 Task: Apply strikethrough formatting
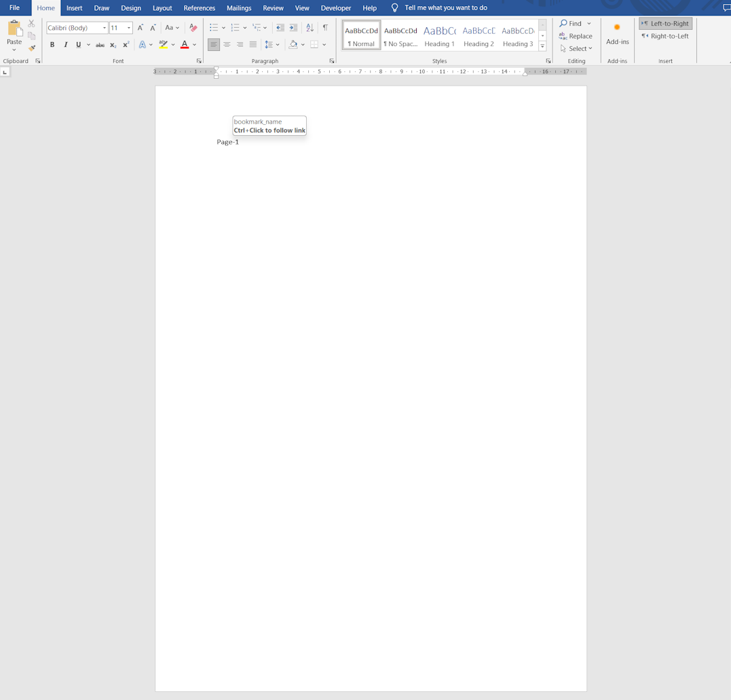point(100,45)
